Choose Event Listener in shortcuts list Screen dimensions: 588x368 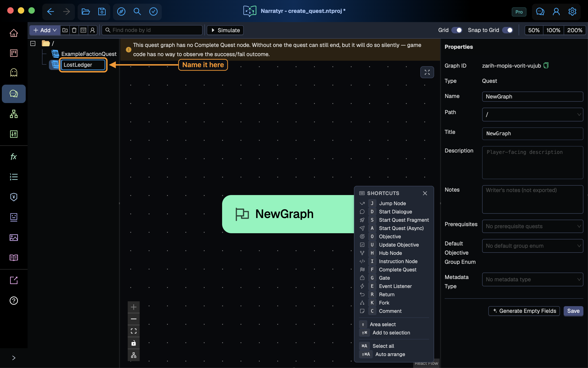394,286
